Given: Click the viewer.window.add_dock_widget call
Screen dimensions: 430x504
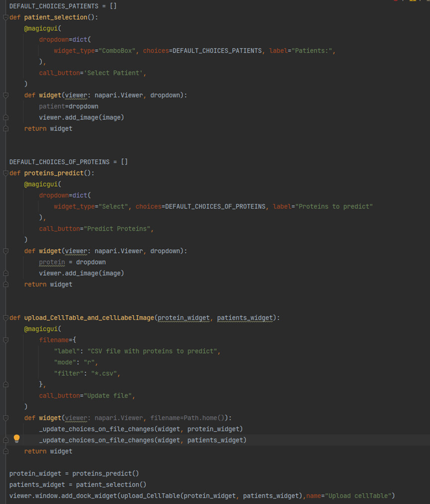Looking at the screenshot, I should pos(60,496).
